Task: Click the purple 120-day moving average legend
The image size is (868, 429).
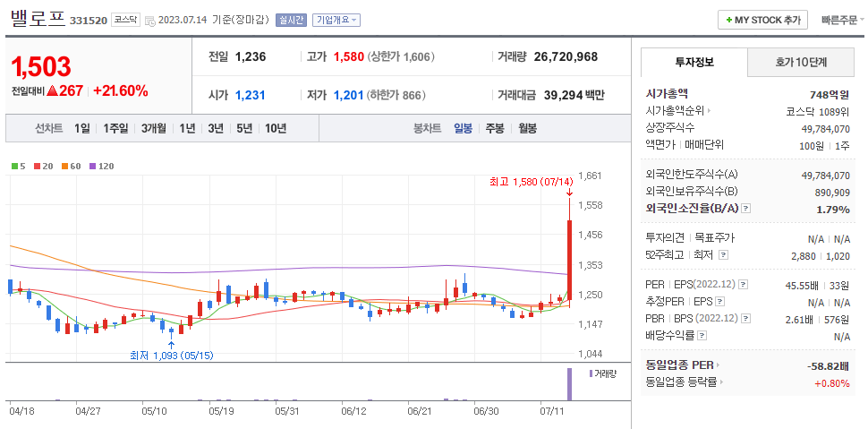Action: coord(101,166)
